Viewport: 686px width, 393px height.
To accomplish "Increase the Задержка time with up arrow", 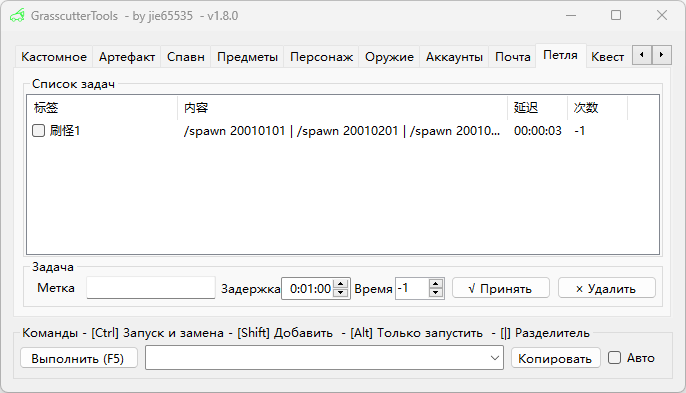I will [340, 284].
